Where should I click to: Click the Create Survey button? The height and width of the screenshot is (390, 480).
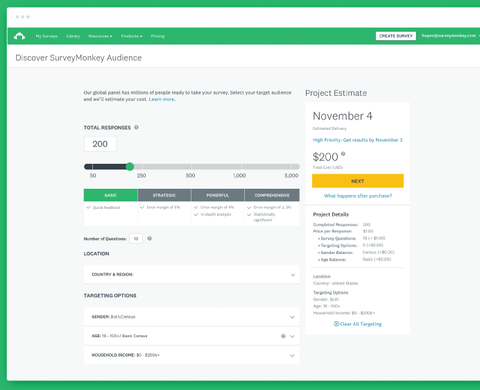(x=396, y=36)
